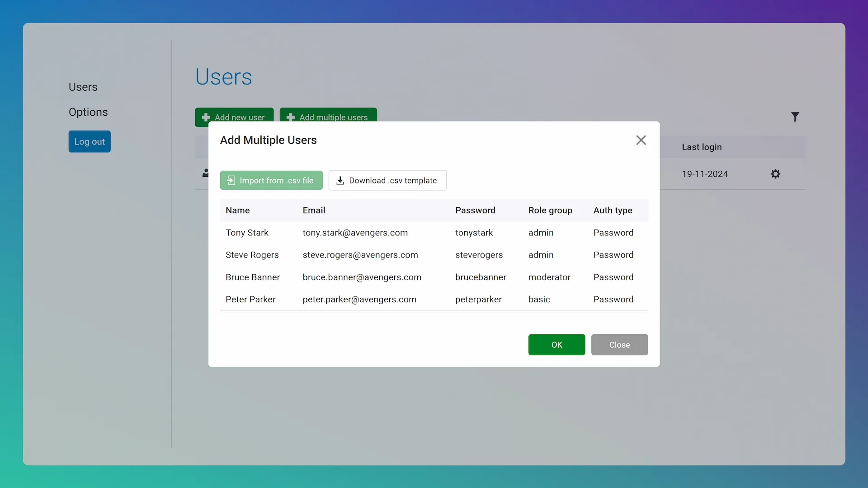Screen dimensions: 868x488
Task: Click Tony Stark's admin role cell
Action: (x=541, y=233)
